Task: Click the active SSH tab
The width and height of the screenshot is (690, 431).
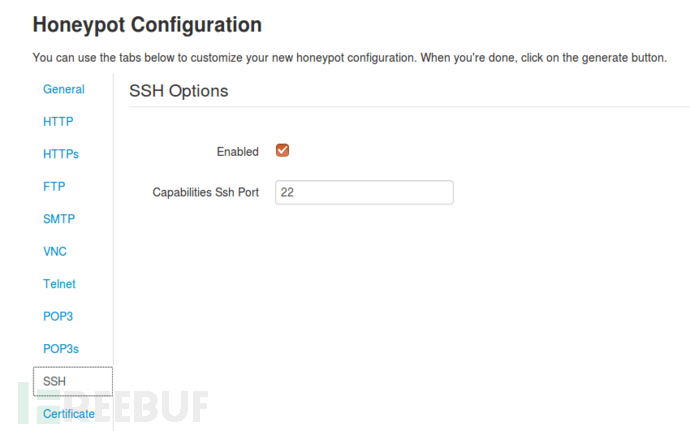Action: coord(55,381)
